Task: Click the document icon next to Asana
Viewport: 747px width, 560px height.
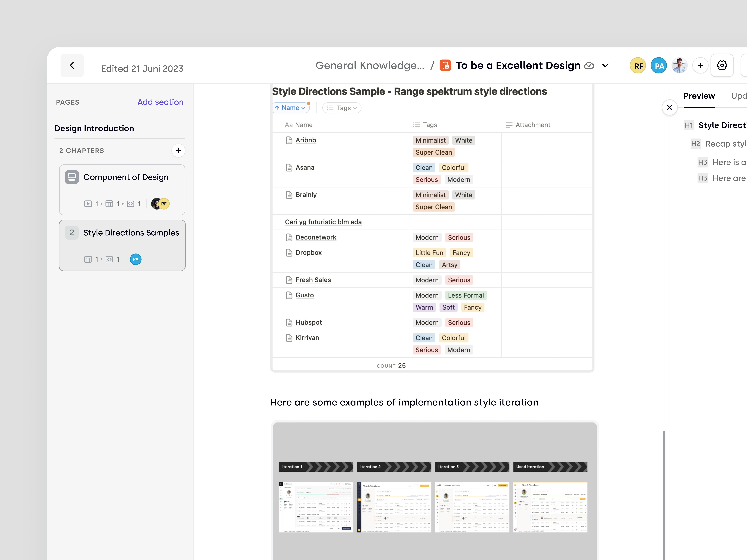Action: pos(289,167)
